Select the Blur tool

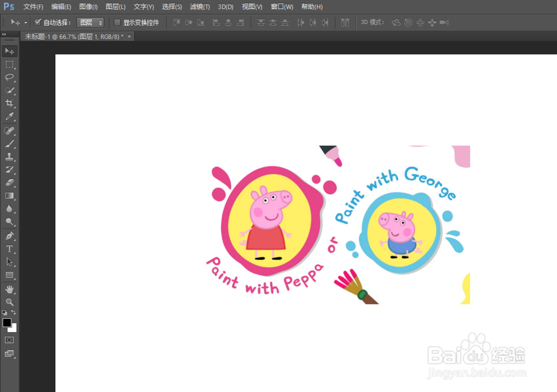pos(9,209)
